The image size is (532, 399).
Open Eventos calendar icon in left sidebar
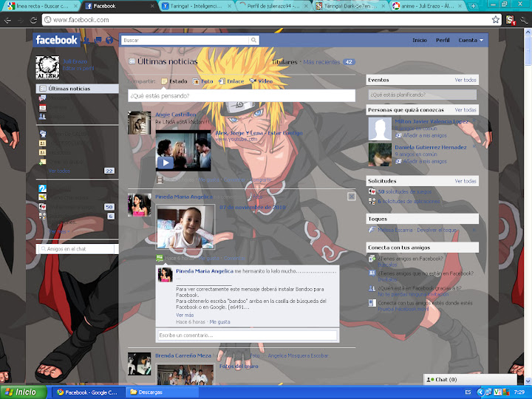point(42,108)
